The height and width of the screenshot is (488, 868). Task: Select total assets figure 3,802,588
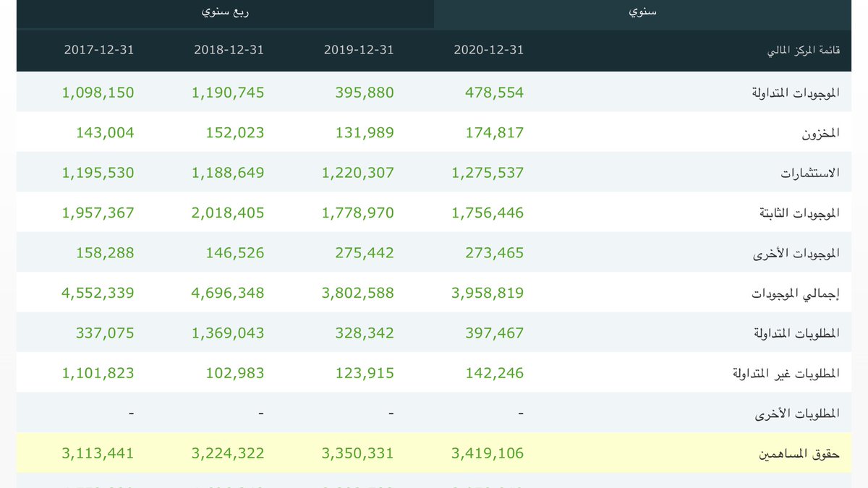358,294
